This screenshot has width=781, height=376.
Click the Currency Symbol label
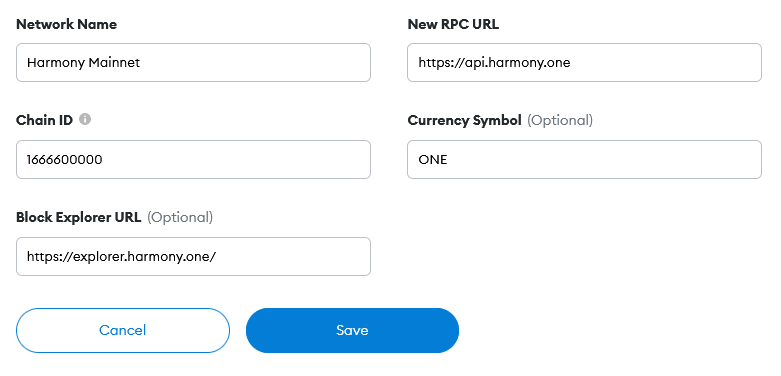(x=464, y=120)
